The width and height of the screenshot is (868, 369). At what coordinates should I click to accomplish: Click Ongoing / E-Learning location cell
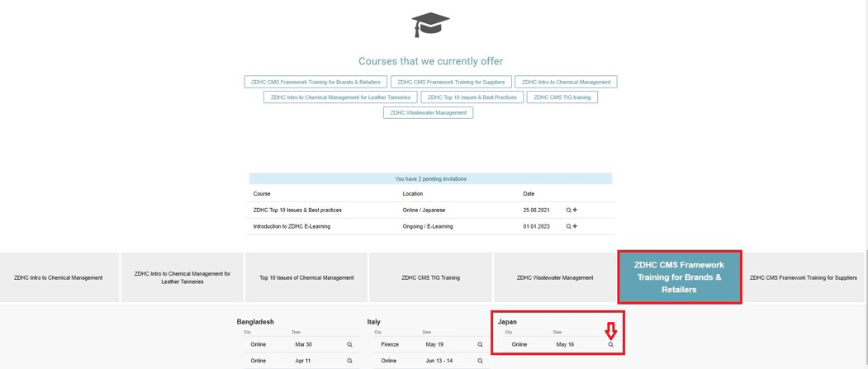pos(428,226)
